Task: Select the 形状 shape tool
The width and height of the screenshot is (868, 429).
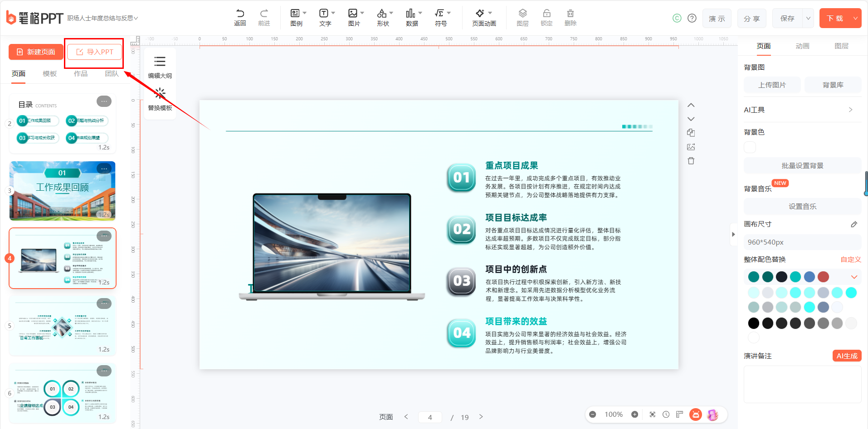Action: 385,18
